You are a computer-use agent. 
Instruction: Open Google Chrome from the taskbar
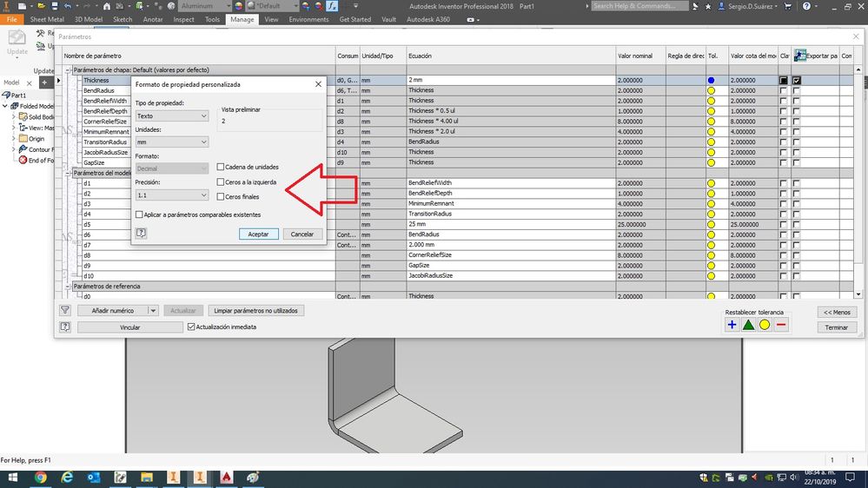coord(40,477)
